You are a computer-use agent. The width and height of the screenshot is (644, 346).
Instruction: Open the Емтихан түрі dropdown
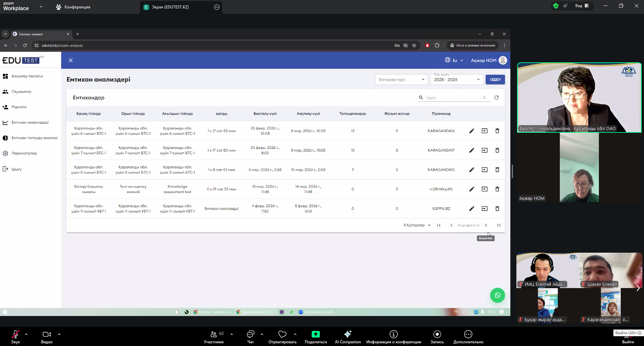401,80
